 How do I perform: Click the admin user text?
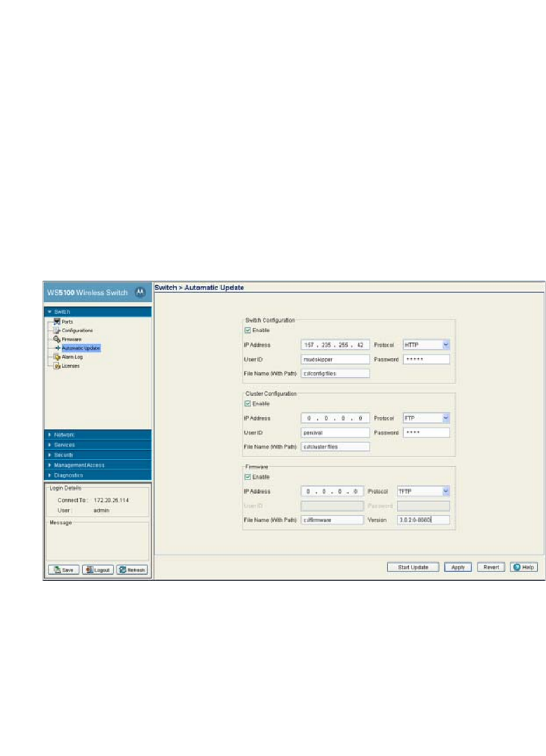pyautogui.click(x=101, y=510)
